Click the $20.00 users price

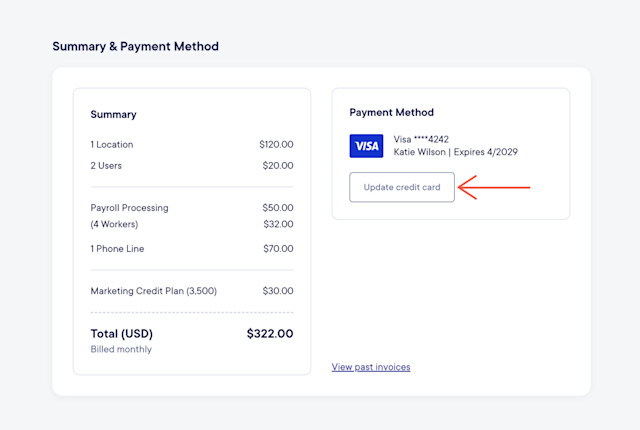point(278,166)
